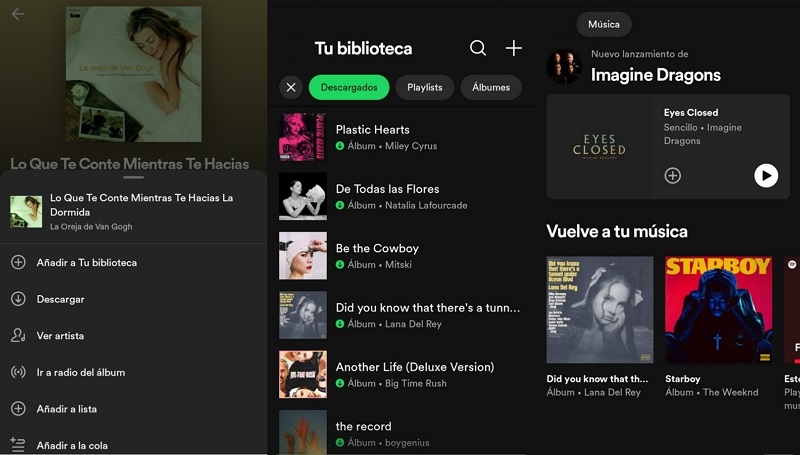The width and height of the screenshot is (800, 455).
Task: Go back with the arrow on album page
Action: 17,14
